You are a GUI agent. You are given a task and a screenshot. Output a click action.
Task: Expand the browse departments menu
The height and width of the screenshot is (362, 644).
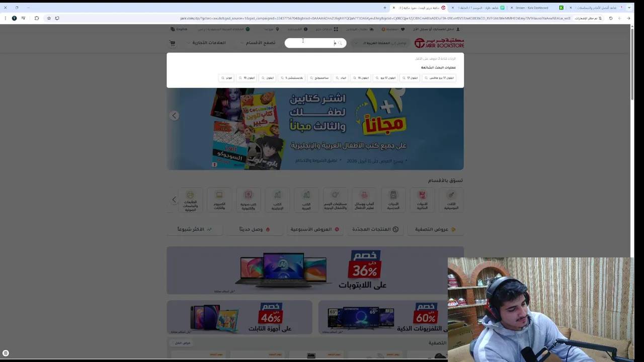click(x=258, y=43)
